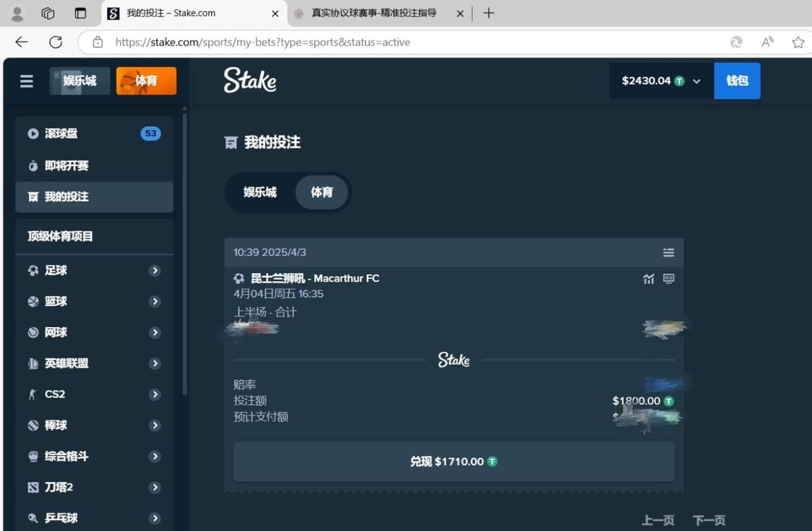The width and height of the screenshot is (812, 531).
Task: Click the 顶级体育项目 heading
Action: point(60,236)
